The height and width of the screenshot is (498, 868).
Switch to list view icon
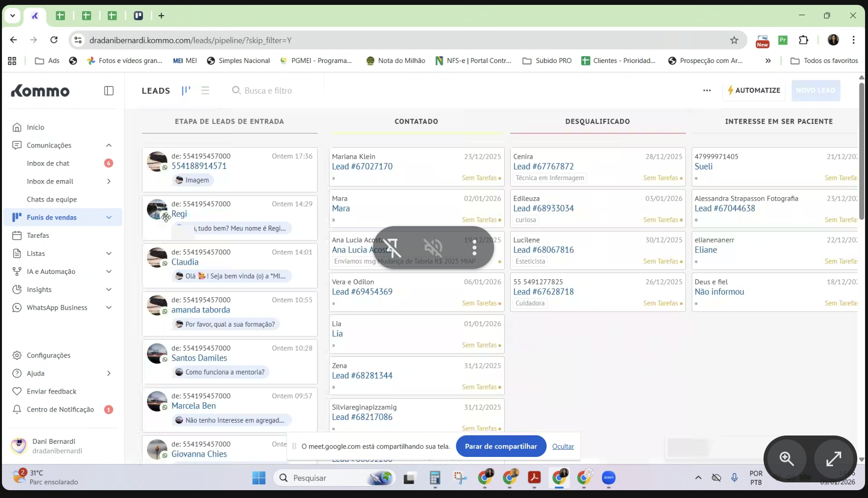coord(205,90)
